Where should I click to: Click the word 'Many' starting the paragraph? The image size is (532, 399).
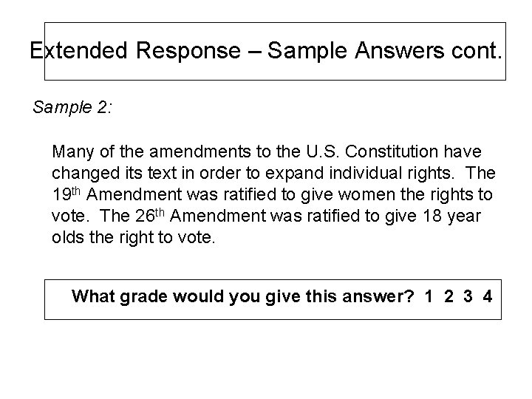pos(73,152)
